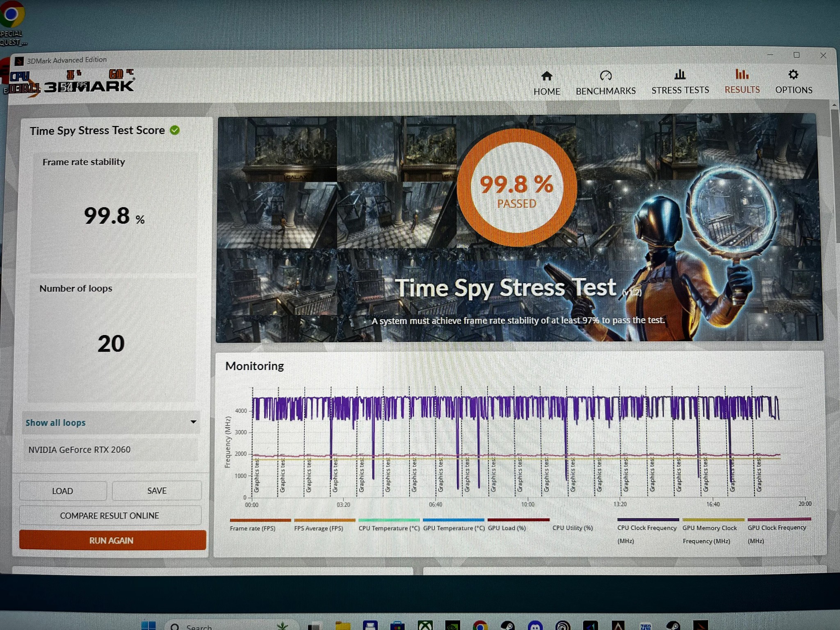Click the Number of loops value 20
Image resolution: width=840 pixels, height=630 pixels.
click(x=111, y=344)
